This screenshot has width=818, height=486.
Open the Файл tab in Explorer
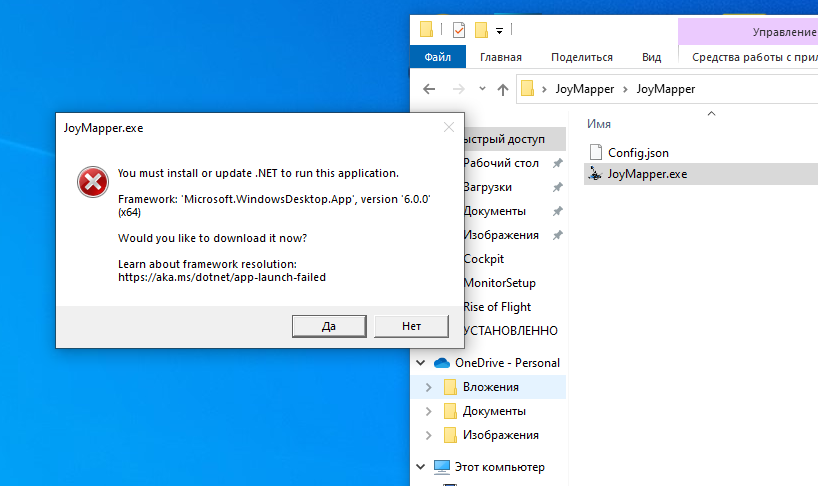click(x=438, y=57)
